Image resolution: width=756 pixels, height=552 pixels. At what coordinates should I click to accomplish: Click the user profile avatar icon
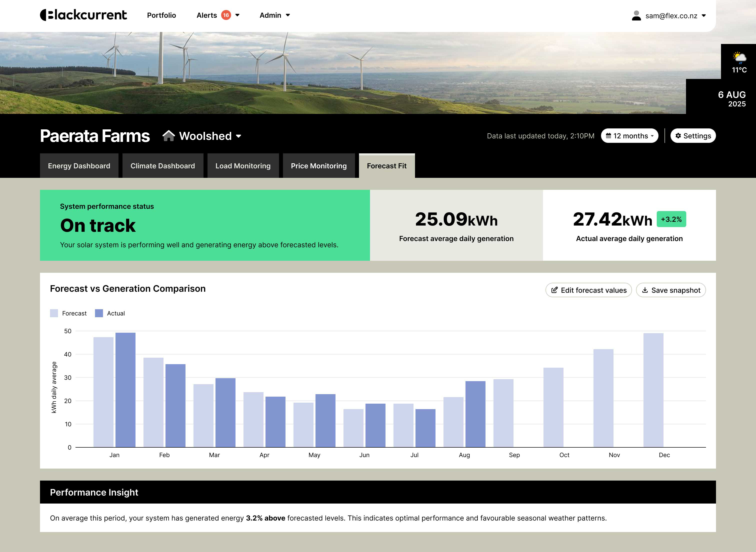point(636,16)
